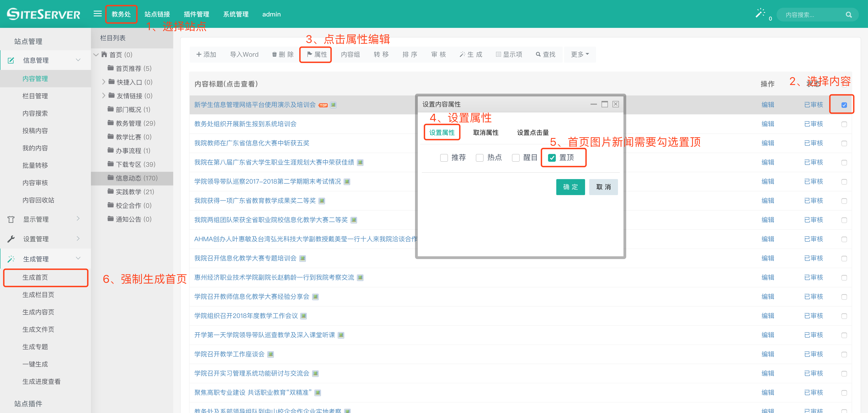Image resolution: width=868 pixels, height=413 pixels.
Task: Switch to the 取消属性 tab
Action: click(486, 133)
